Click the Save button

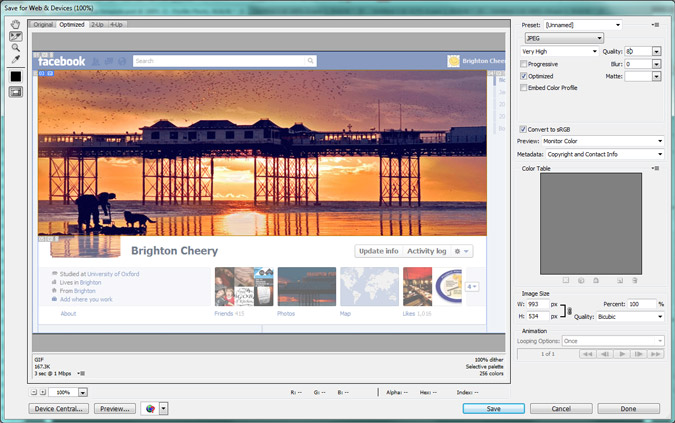tap(493, 408)
